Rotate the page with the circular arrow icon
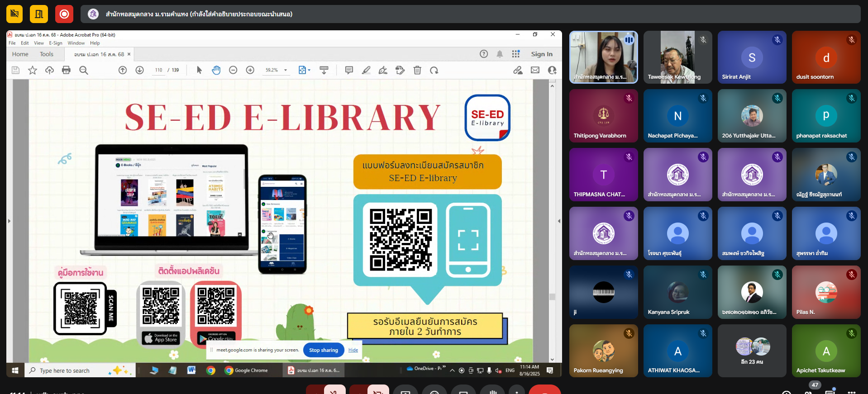The image size is (868, 394). (x=434, y=70)
